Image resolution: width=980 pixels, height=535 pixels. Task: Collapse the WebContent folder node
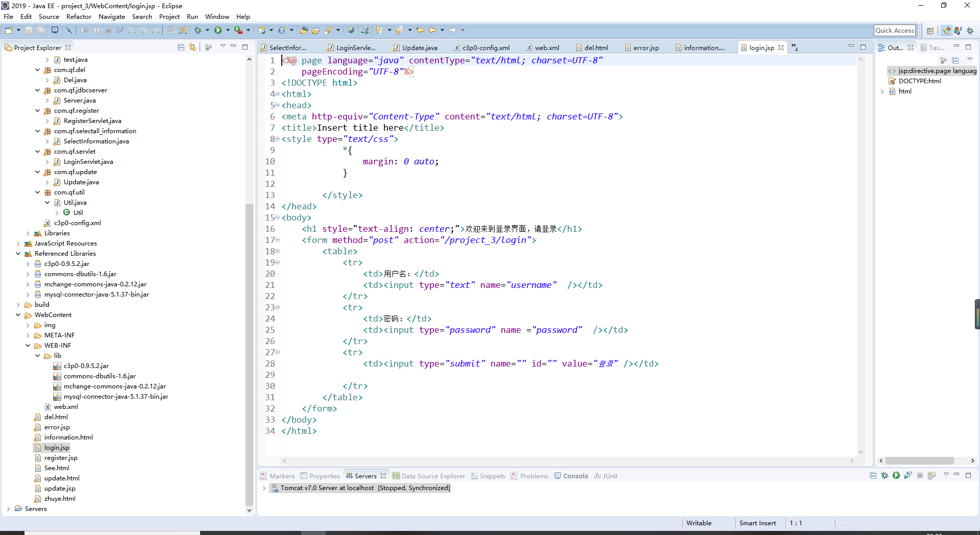tap(18, 315)
